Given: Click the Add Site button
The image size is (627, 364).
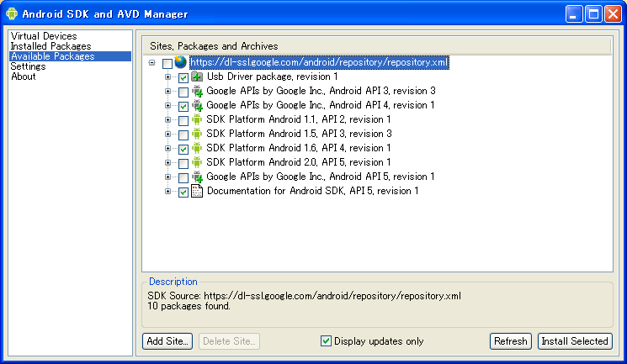Looking at the screenshot, I should [x=167, y=341].
